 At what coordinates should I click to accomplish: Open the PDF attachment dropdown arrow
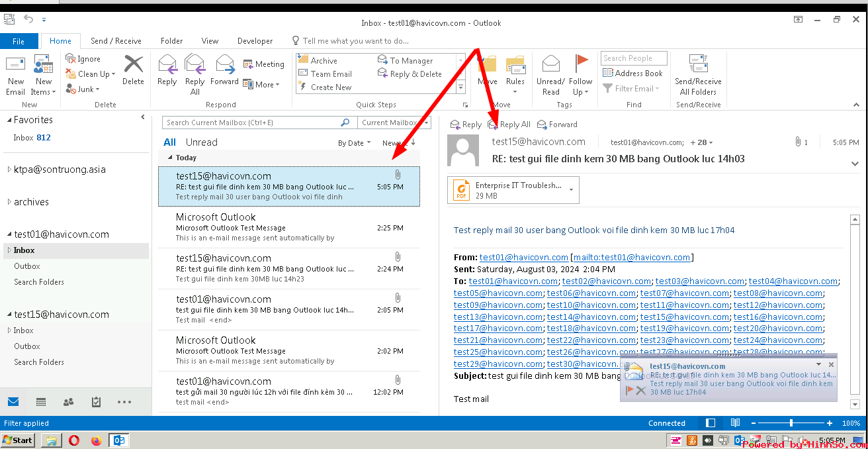571,191
